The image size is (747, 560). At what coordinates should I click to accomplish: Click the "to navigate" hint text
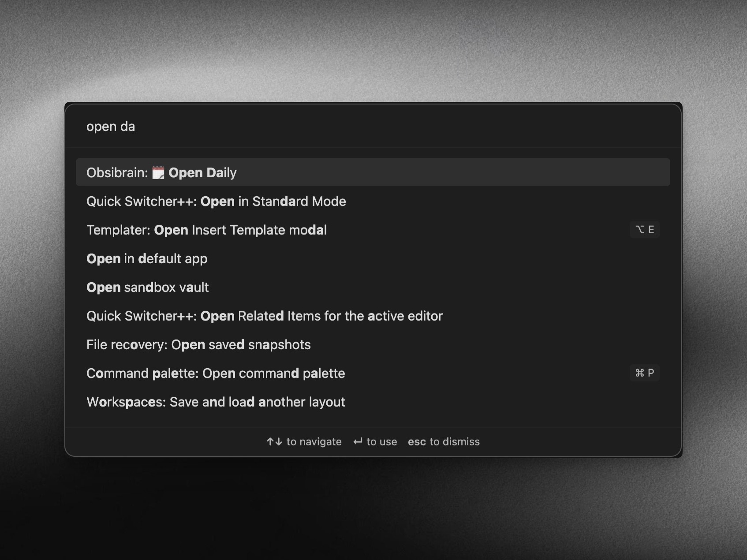(314, 441)
